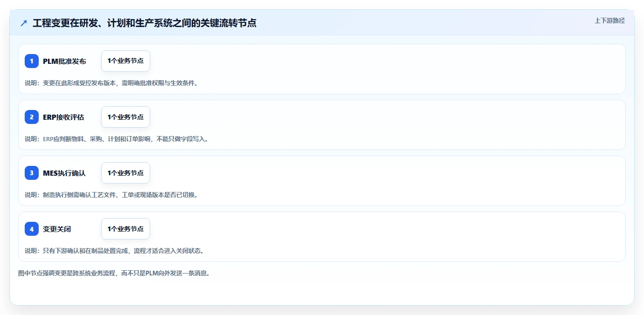Click the footer note starting 图中节点强调变更
The width and height of the screenshot is (644, 315).
[x=114, y=273]
